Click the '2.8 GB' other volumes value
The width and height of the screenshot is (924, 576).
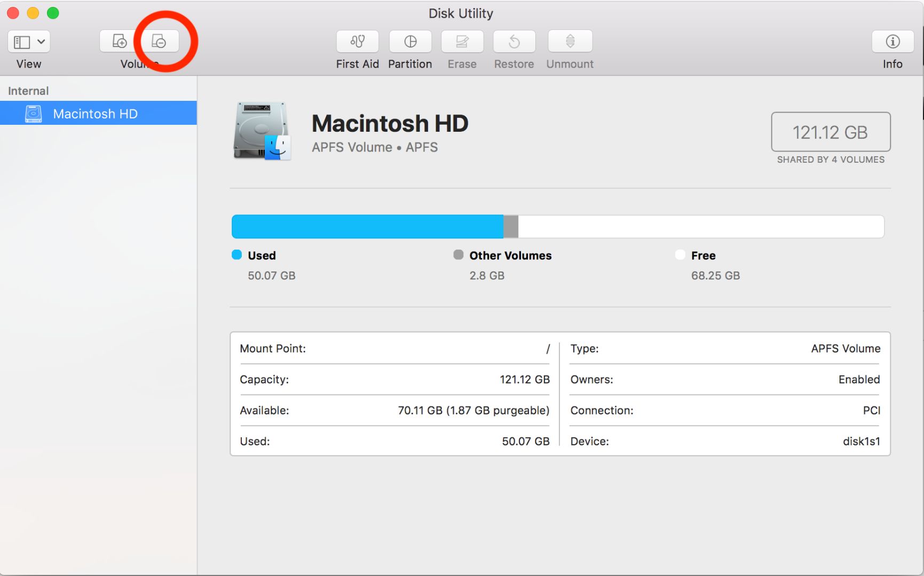click(487, 276)
